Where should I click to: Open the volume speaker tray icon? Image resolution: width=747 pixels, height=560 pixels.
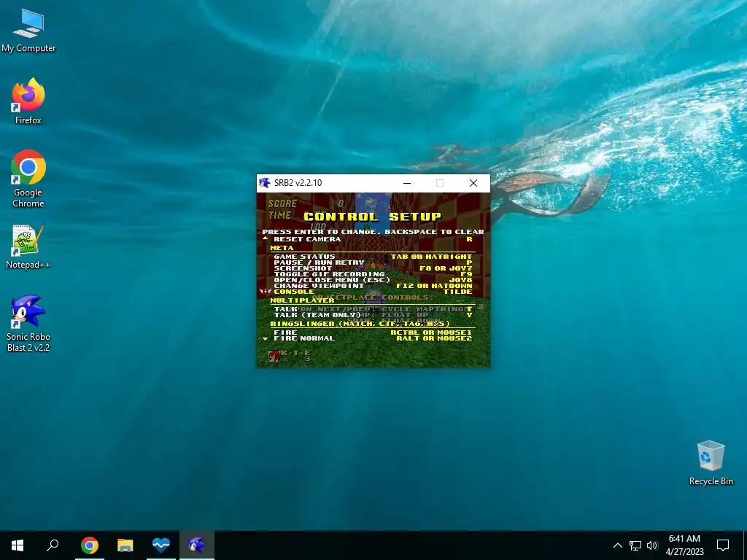click(652, 545)
